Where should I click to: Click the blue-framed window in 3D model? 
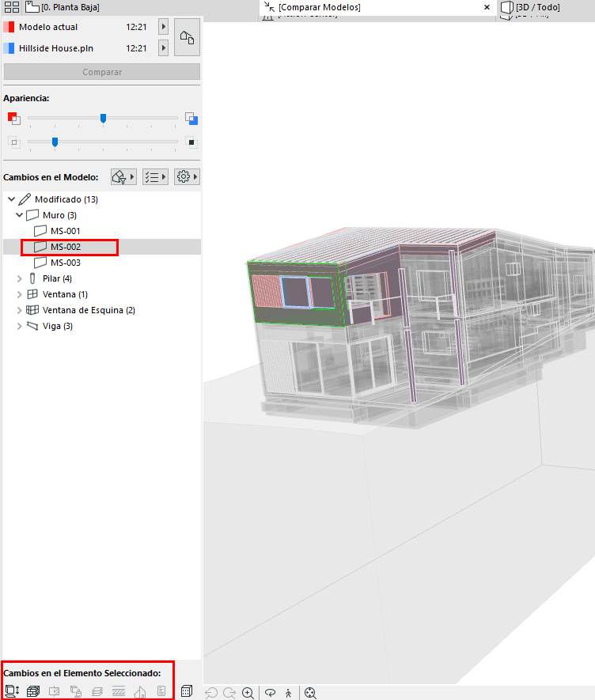[296, 292]
